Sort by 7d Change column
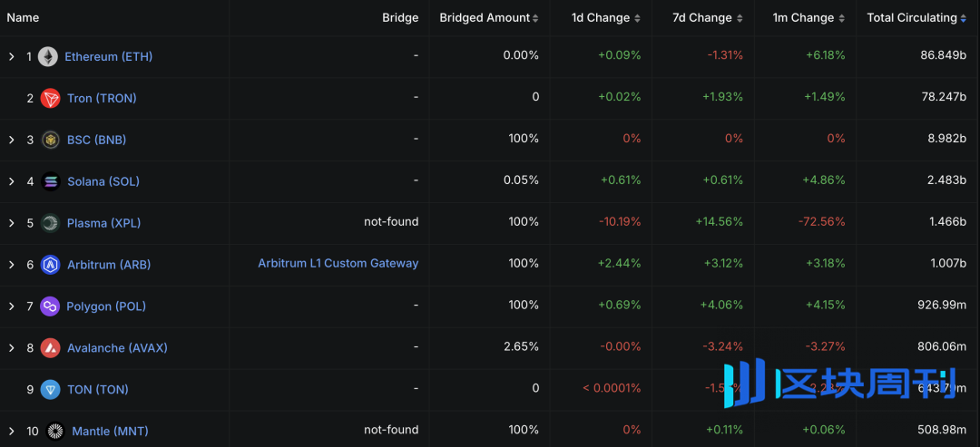The image size is (980, 447). coord(708,18)
